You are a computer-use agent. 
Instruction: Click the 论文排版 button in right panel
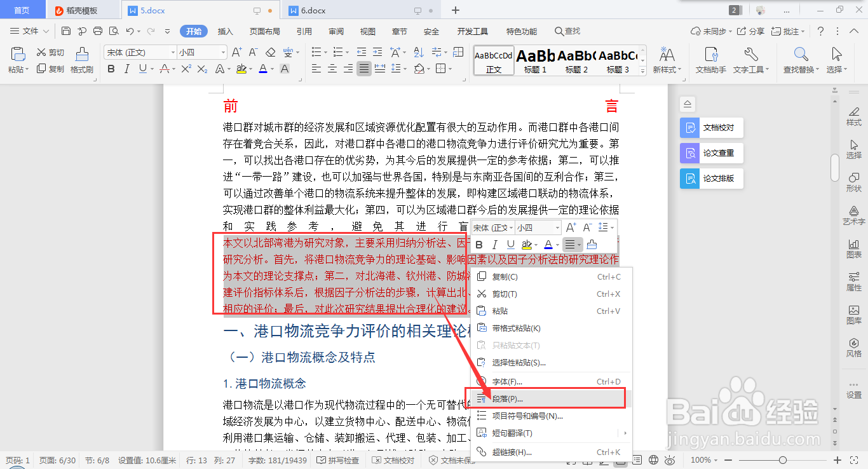(711, 178)
